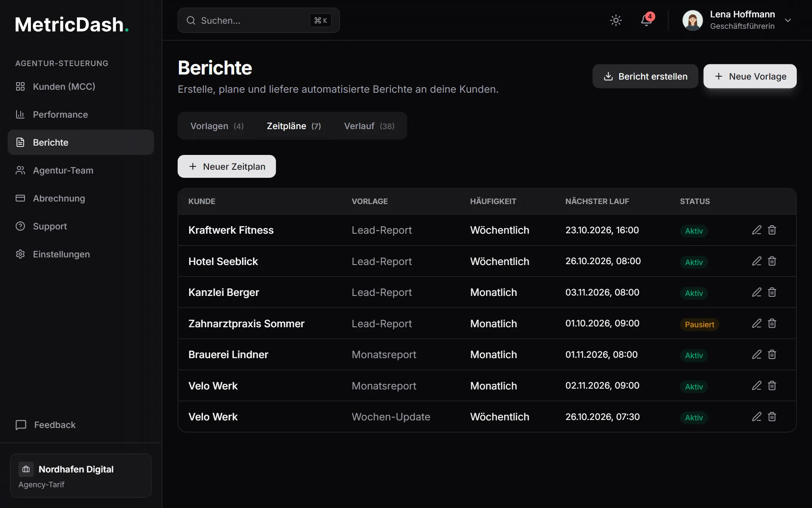
Task: Click the Nordhafen Digital agency icon
Action: coord(26,469)
